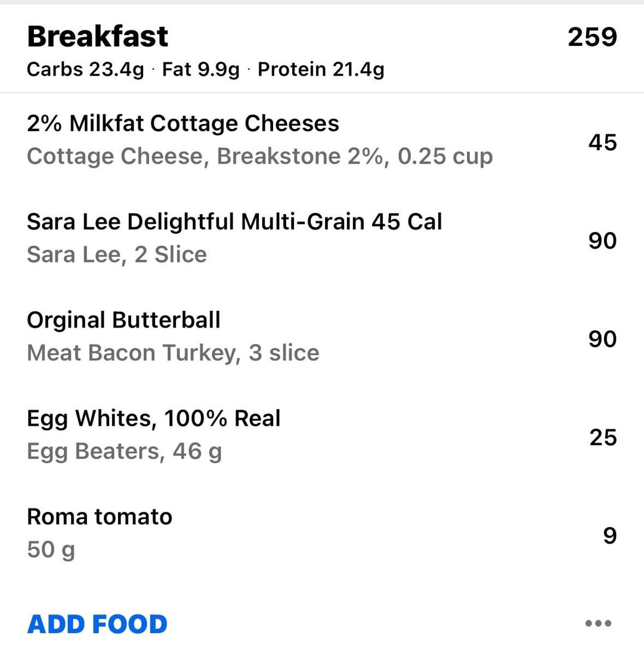Tap the Sara Lee, 2 Slice serving text
The height and width of the screenshot is (661, 644).
[117, 255]
